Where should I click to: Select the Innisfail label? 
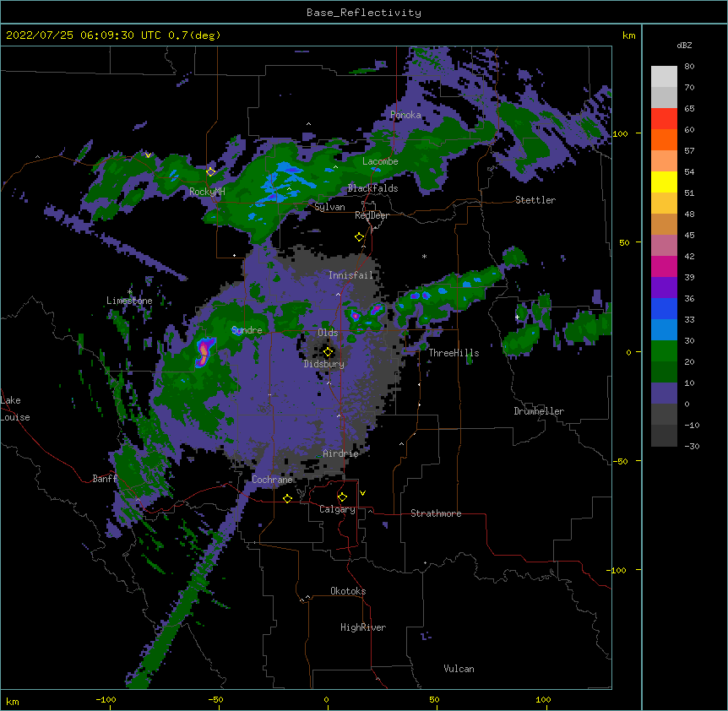click(350, 275)
